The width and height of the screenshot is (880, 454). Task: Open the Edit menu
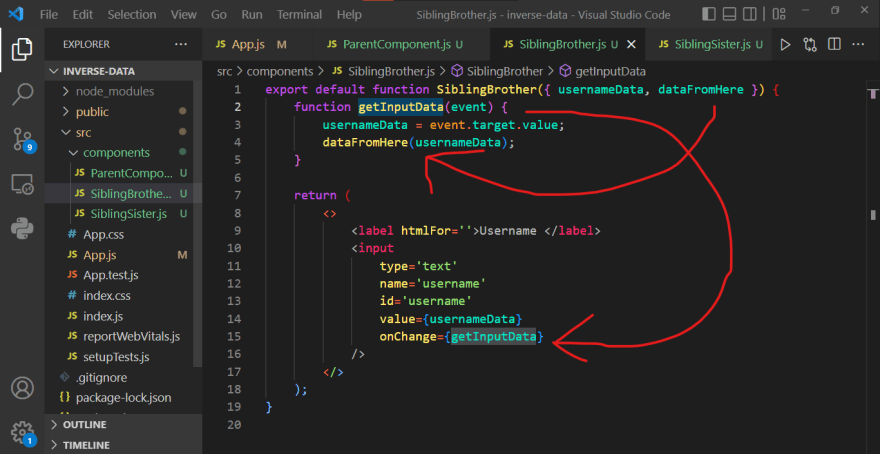coord(82,15)
